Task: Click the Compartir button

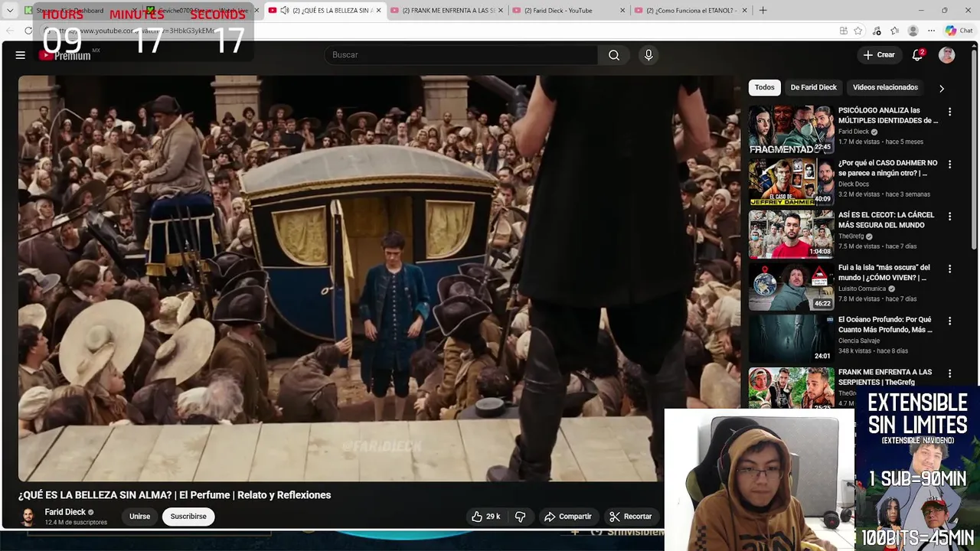Action: 568,517
